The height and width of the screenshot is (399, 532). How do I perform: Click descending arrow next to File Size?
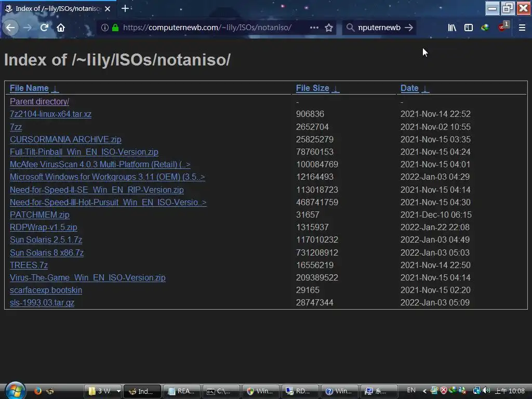pos(336,88)
